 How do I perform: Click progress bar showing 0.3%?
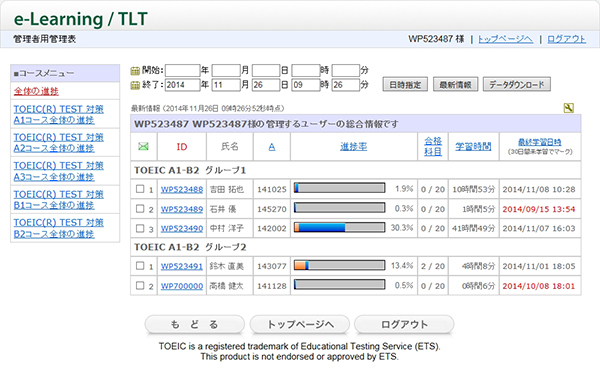(339, 208)
